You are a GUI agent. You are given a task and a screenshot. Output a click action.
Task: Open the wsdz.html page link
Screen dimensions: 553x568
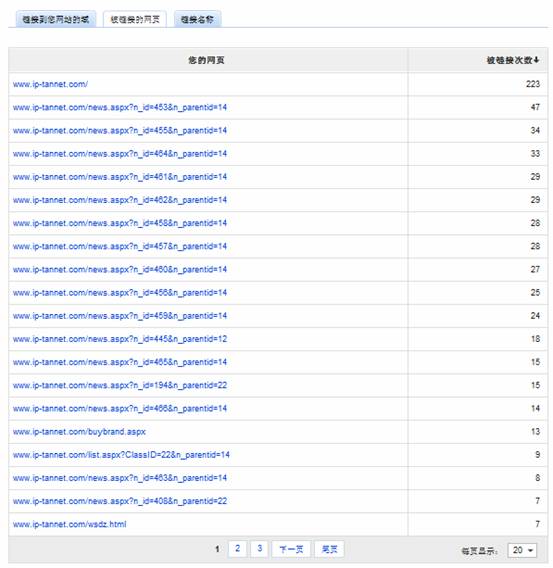(70, 524)
